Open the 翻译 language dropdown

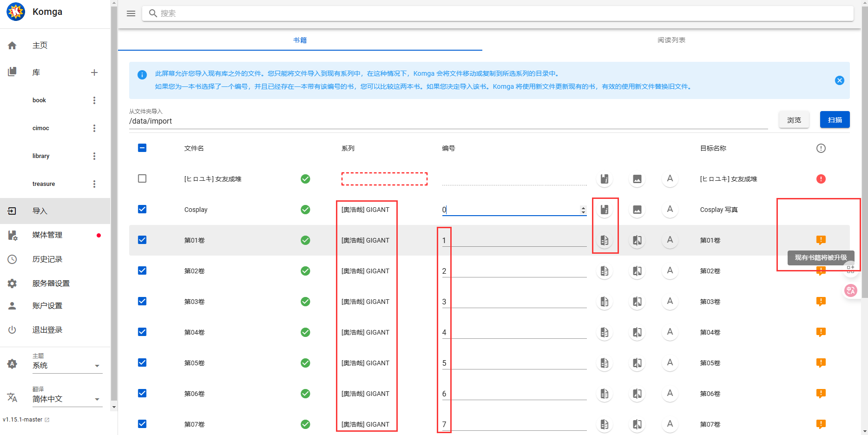[x=66, y=399]
